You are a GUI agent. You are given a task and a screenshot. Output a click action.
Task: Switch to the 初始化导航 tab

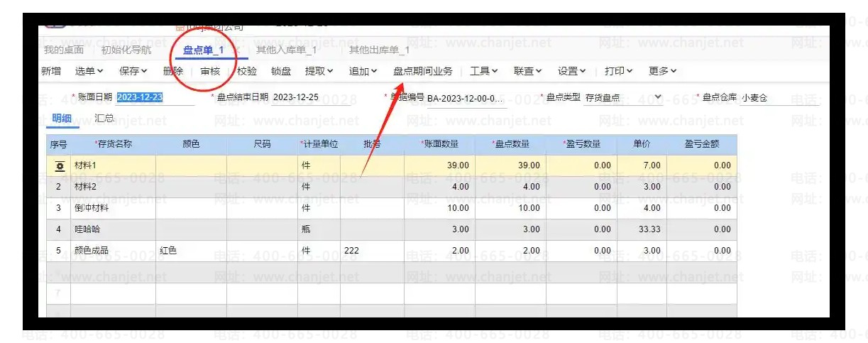coord(126,50)
